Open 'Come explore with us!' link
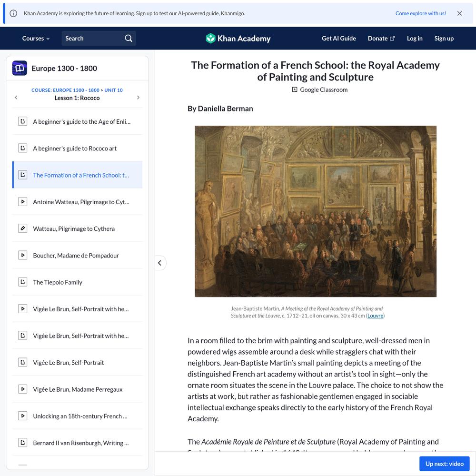Screen dimensions: 476x476 [420, 13]
